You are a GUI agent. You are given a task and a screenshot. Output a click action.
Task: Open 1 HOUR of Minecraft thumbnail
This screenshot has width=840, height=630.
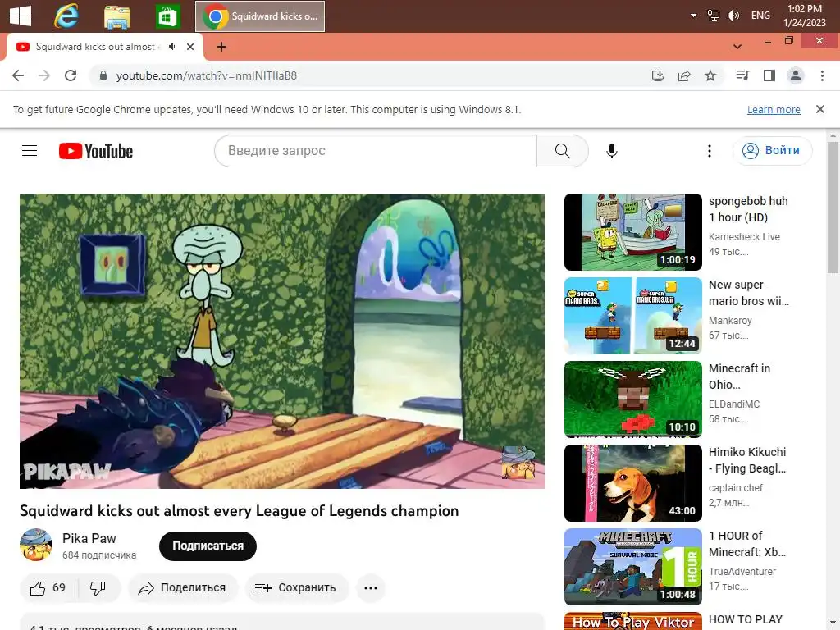coord(632,566)
